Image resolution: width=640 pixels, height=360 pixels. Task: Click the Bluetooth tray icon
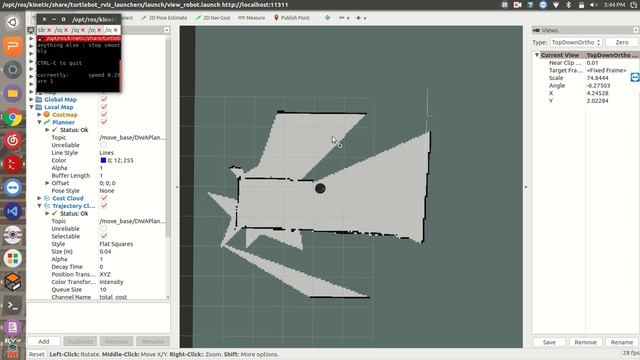tap(569, 5)
